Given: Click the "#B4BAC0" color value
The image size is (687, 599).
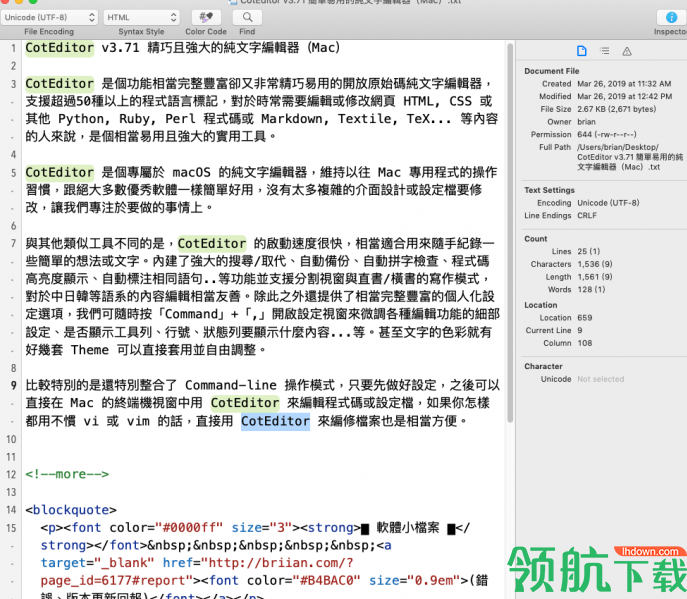Looking at the screenshot, I should (x=326, y=581).
